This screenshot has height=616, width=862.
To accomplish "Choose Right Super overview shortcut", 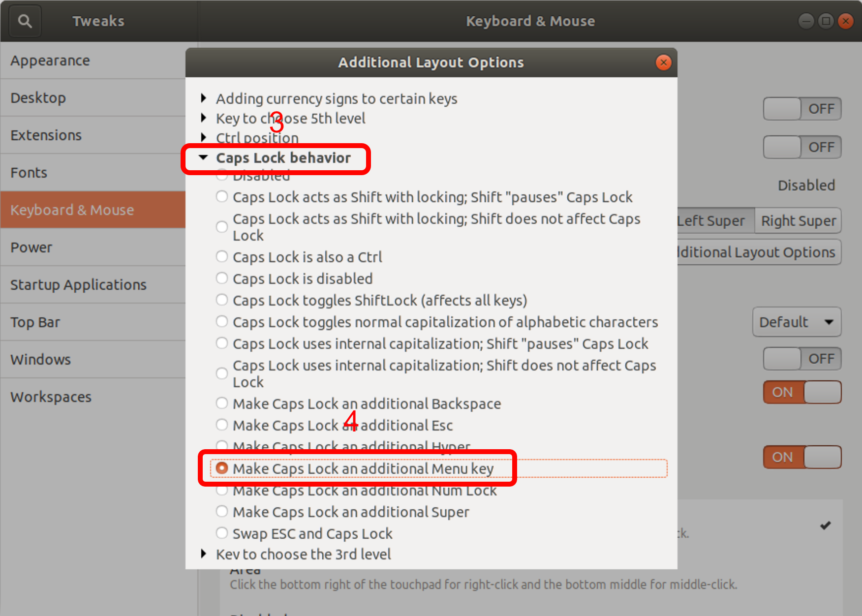I will [798, 221].
